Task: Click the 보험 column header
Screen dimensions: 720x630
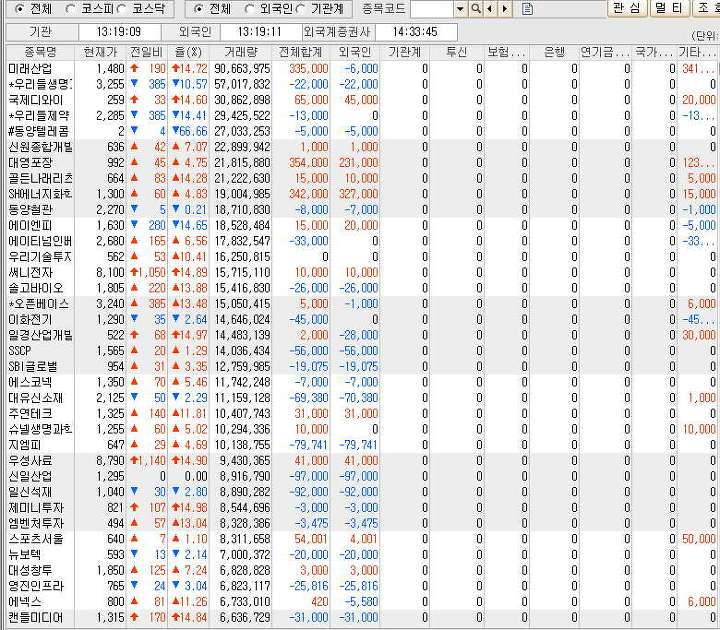Action: click(x=506, y=52)
